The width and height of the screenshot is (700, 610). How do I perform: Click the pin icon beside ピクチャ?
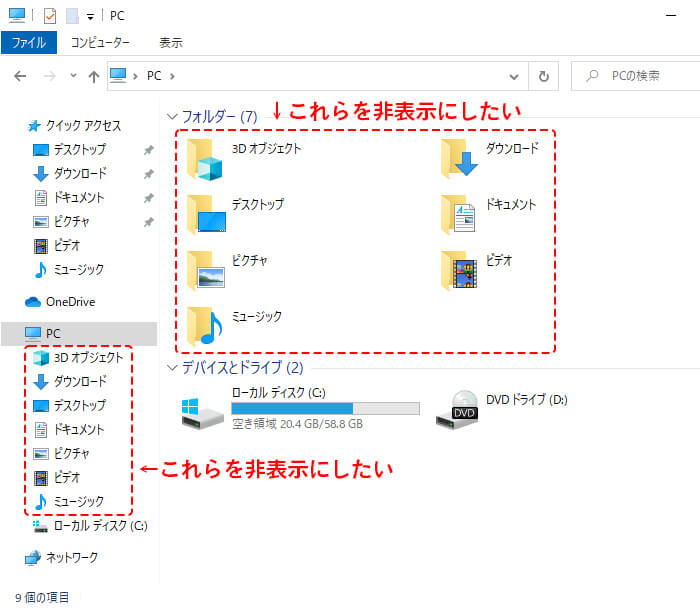pos(149,222)
